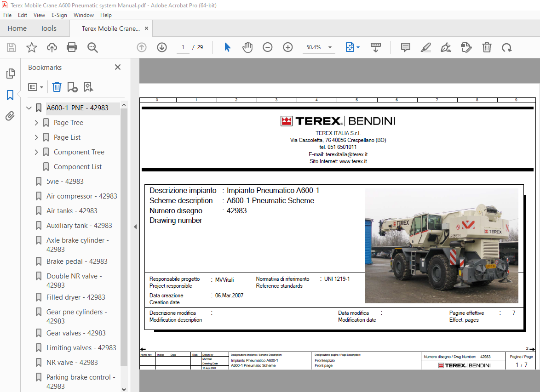Zoom in with the plus icon

tap(288, 47)
